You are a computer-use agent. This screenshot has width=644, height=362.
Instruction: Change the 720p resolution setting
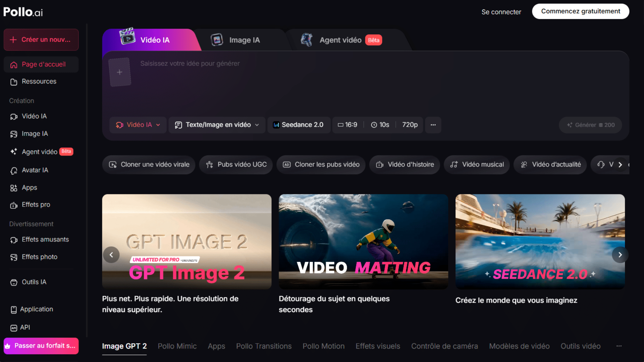click(410, 125)
